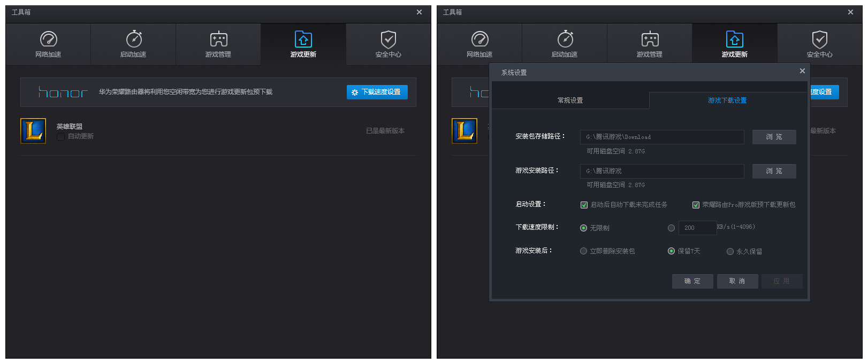Click 应用 button in settings dialog
This screenshot has height=364, width=868.
pyautogui.click(x=782, y=281)
